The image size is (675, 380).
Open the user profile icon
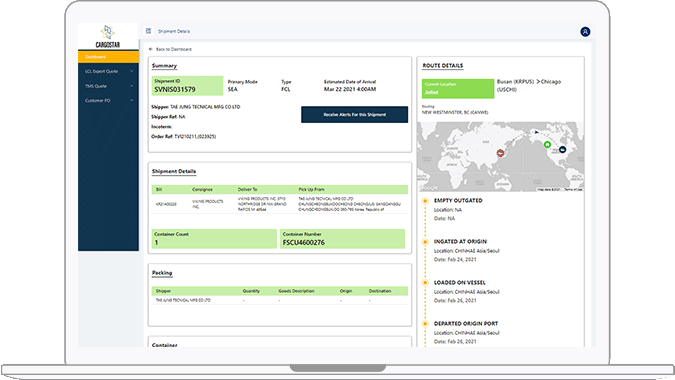[585, 31]
